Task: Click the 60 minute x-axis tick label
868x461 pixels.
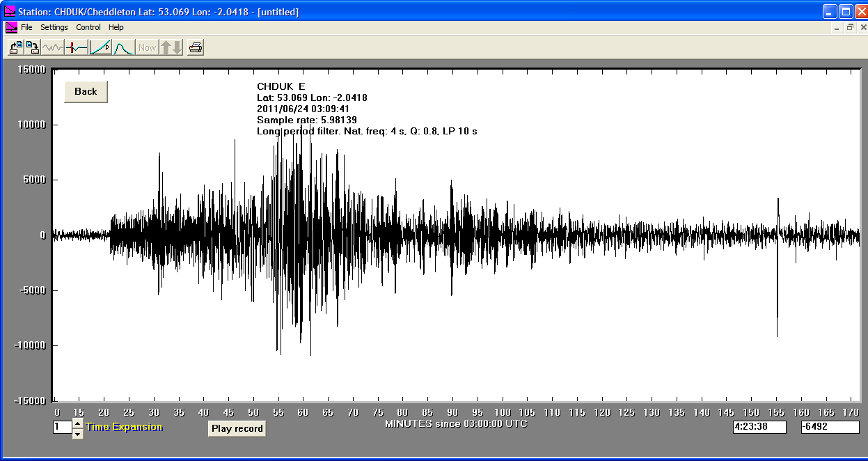Action: (x=303, y=412)
